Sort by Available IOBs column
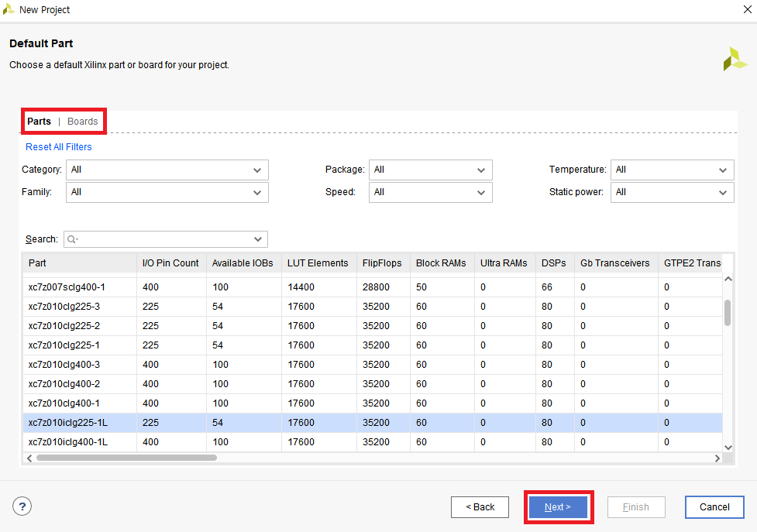This screenshot has width=757, height=532. (x=244, y=263)
